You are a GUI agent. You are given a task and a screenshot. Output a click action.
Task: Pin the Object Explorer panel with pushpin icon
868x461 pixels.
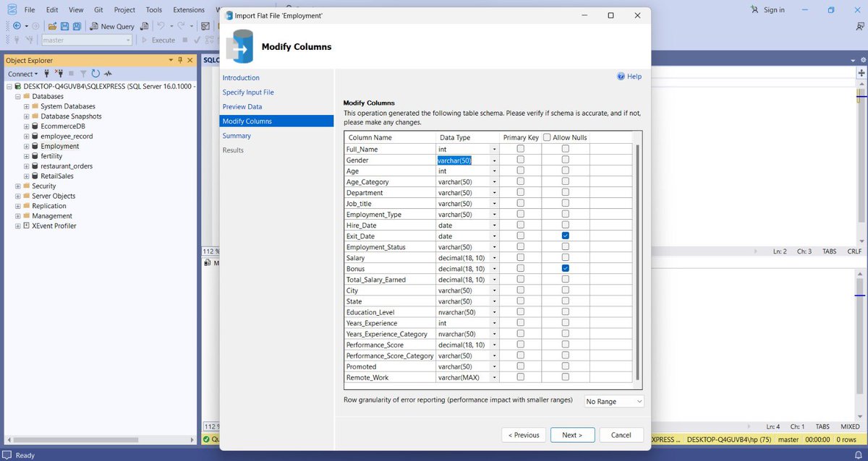tap(180, 60)
